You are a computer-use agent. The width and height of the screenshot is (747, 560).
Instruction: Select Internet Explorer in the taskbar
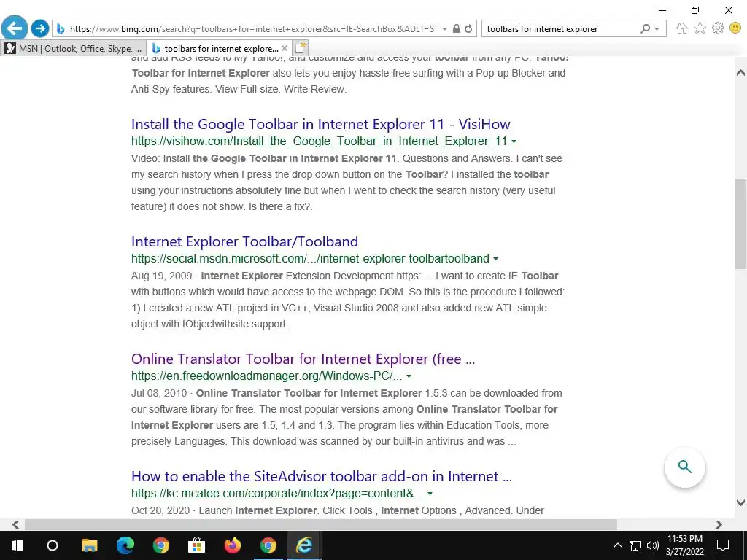[304, 545]
